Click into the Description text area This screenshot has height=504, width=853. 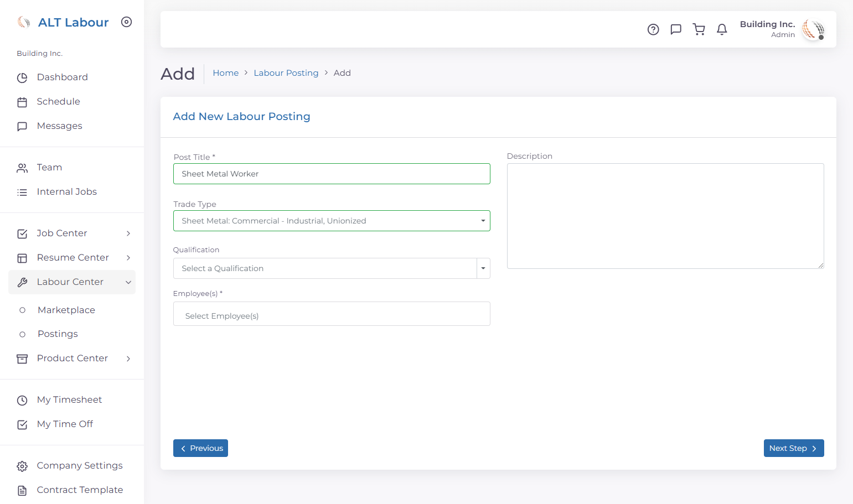(x=665, y=216)
